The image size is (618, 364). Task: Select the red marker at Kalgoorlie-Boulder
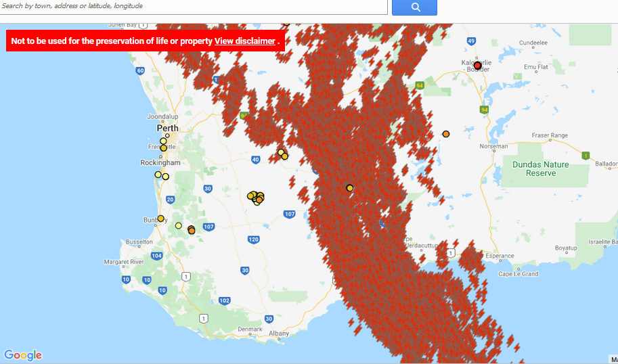tap(477, 66)
